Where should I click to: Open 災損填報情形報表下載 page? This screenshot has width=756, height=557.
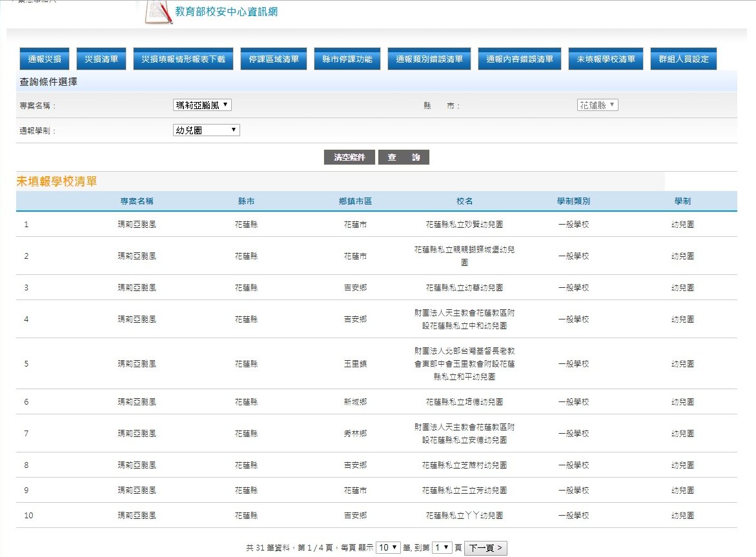coord(183,59)
